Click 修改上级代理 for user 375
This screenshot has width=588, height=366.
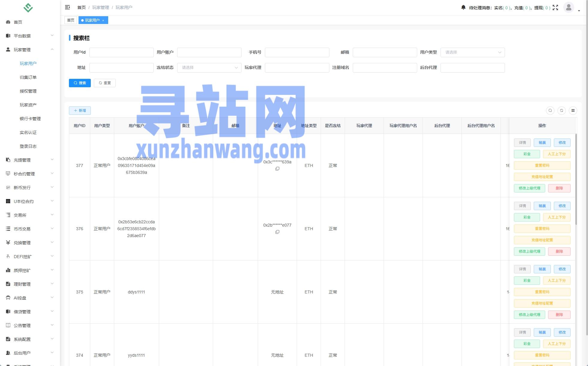pyautogui.click(x=530, y=315)
